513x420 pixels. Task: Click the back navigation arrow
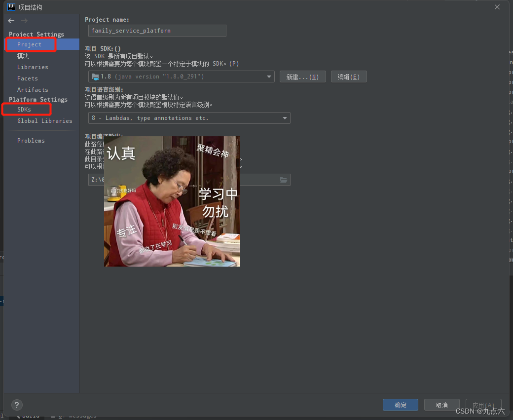point(10,21)
